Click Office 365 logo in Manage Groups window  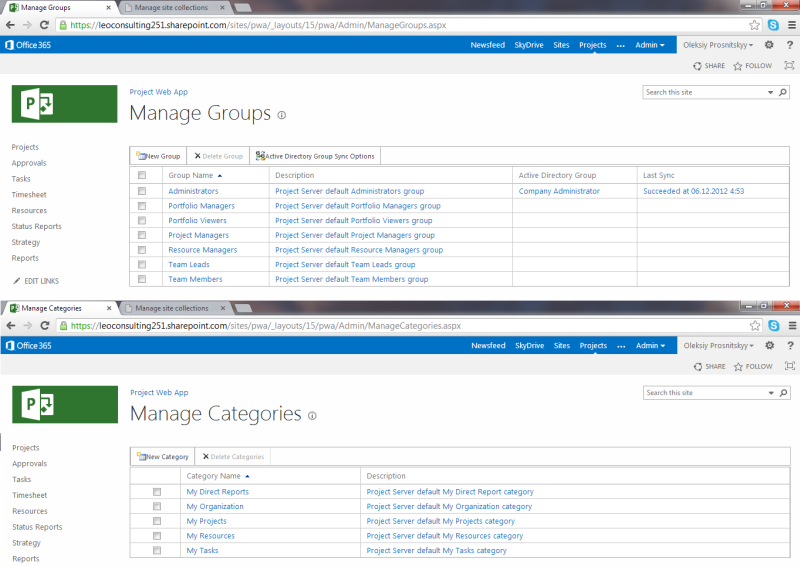point(28,45)
